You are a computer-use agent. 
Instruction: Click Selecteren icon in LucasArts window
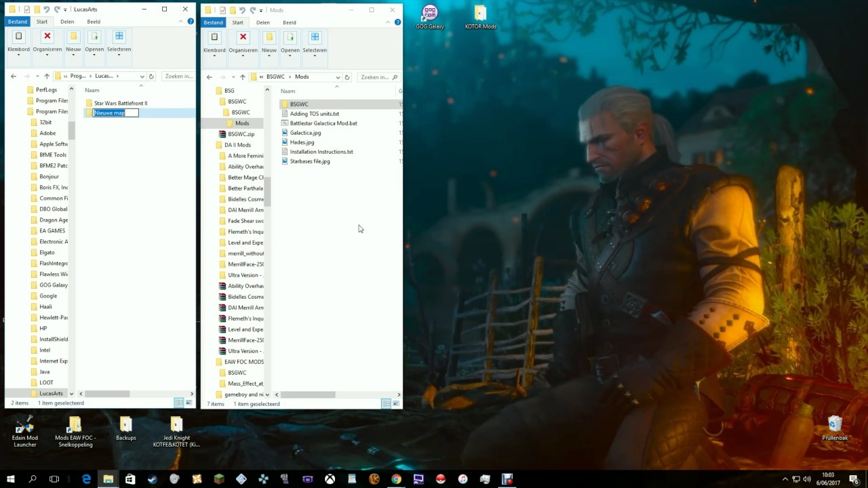tap(119, 36)
